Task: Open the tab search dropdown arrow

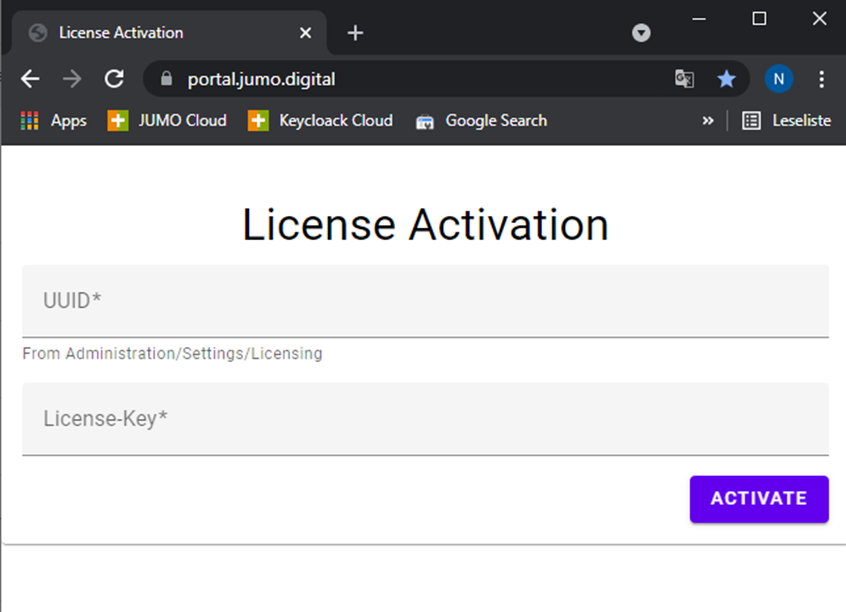Action: click(x=641, y=33)
